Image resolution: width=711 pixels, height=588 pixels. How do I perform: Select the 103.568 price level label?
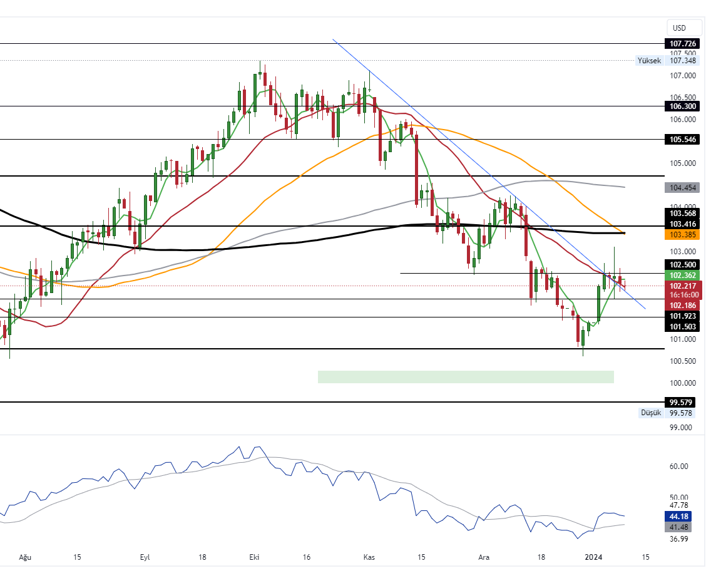coord(682,213)
